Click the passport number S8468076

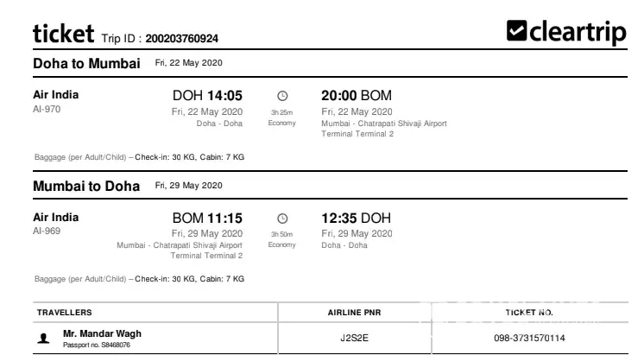point(97,345)
